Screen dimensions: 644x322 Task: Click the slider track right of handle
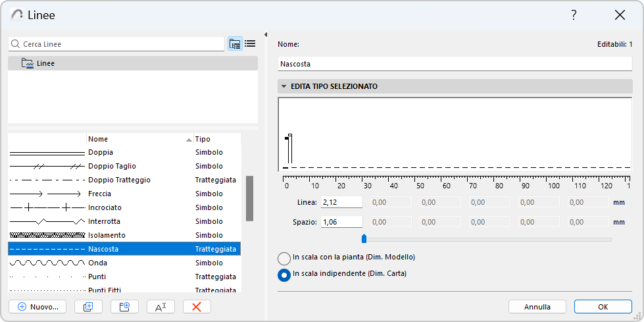[x=489, y=239]
